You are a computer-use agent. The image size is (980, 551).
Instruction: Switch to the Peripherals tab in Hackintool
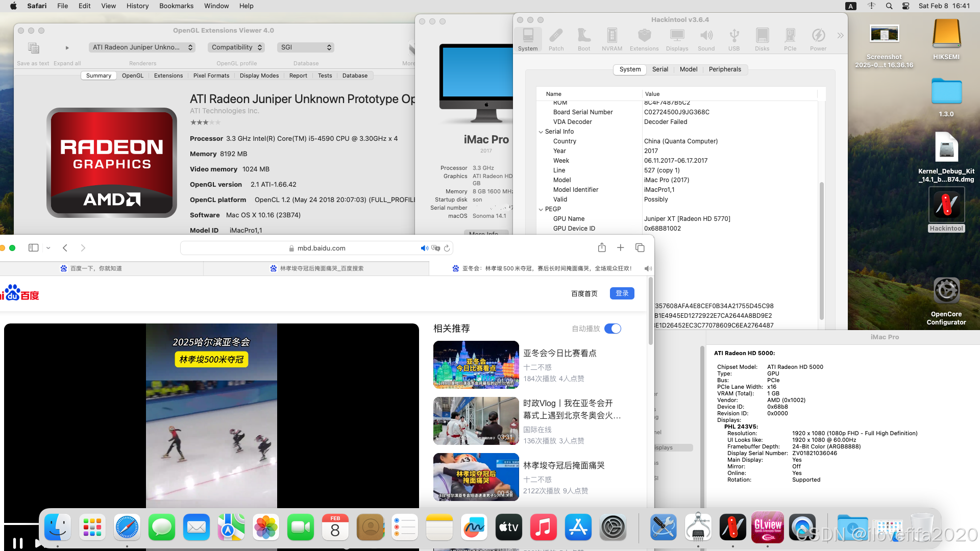(724, 69)
